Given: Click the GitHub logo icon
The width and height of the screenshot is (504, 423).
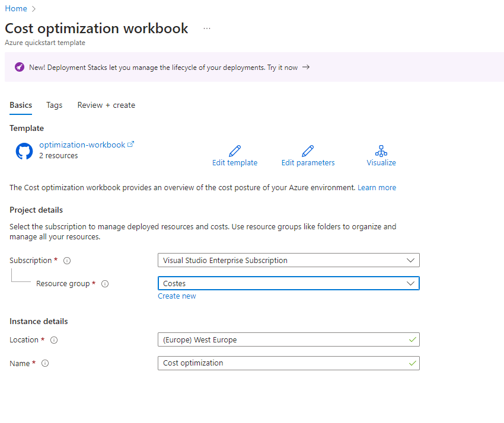Looking at the screenshot, I should 24,151.
